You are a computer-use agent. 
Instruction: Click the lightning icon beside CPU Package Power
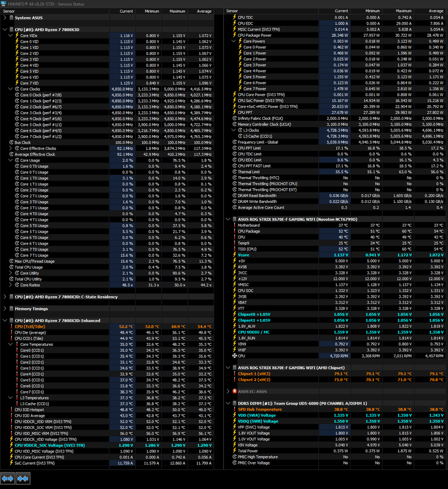pos(235,35)
